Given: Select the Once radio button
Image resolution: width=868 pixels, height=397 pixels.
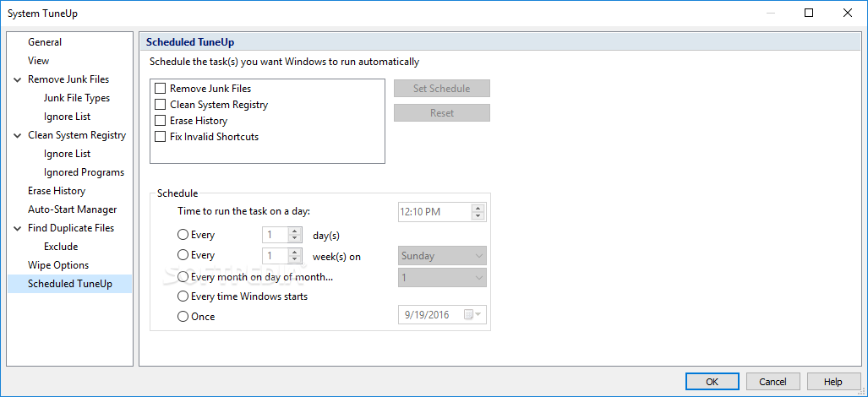Looking at the screenshot, I should click(183, 317).
